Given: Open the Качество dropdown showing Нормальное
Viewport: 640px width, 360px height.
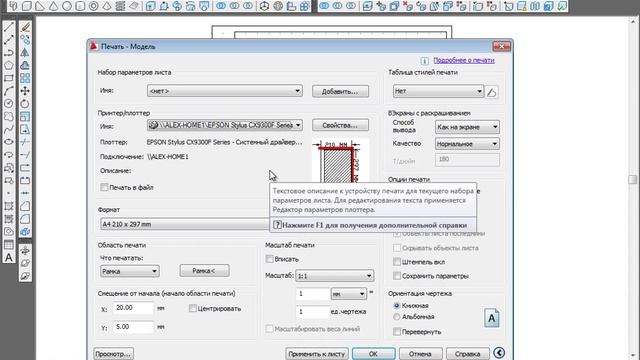Looking at the screenshot, I should coord(467,144).
